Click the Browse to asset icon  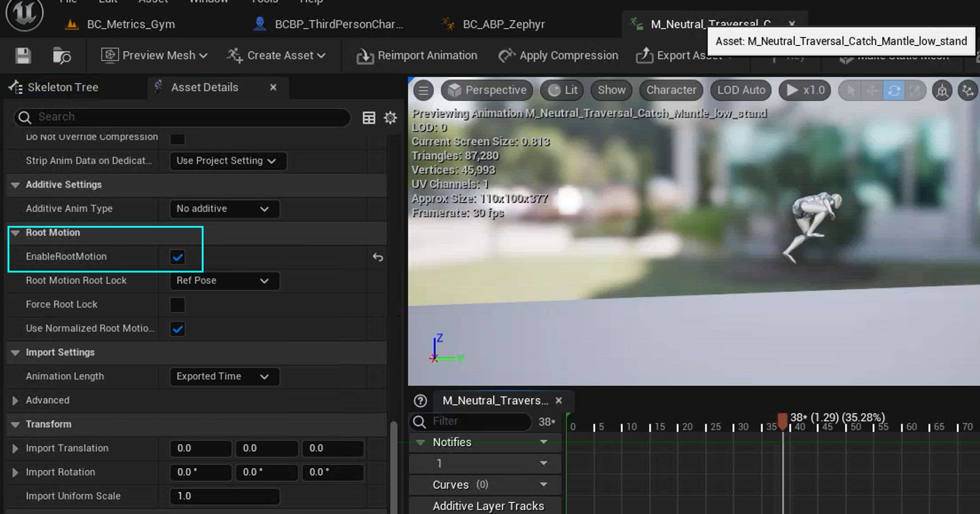pos(62,56)
